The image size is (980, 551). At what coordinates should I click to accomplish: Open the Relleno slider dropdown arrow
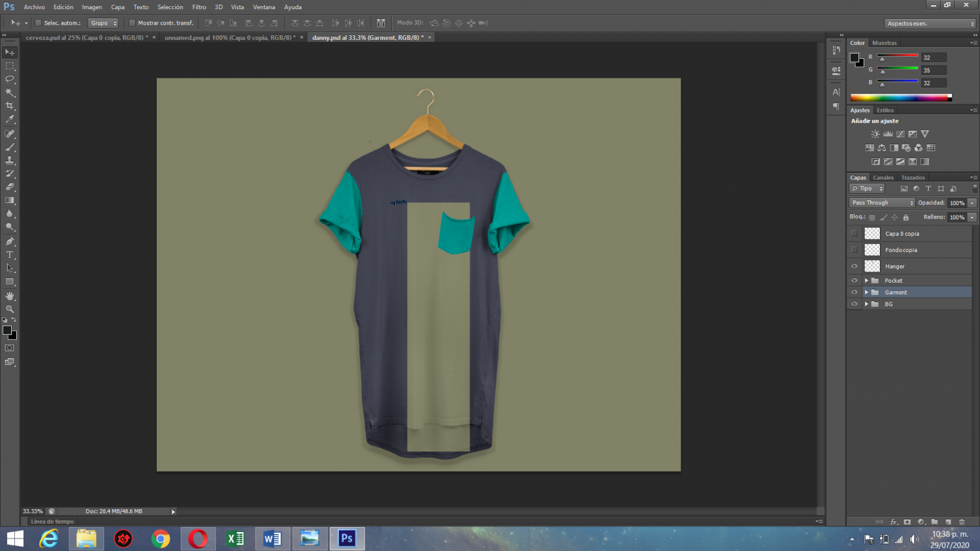pos(972,217)
